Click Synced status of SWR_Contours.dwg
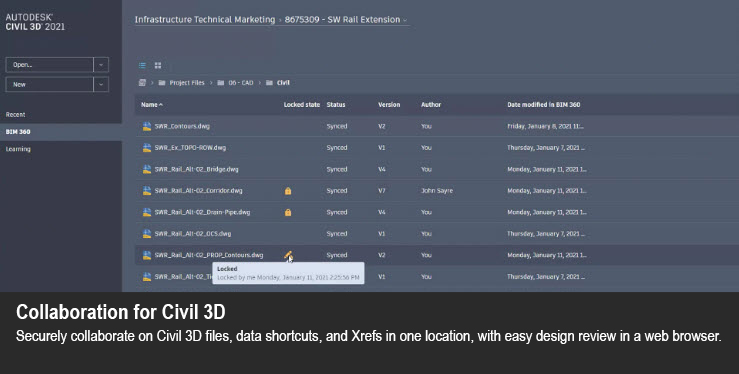Image resolution: width=739 pixels, height=374 pixels. [x=337, y=126]
